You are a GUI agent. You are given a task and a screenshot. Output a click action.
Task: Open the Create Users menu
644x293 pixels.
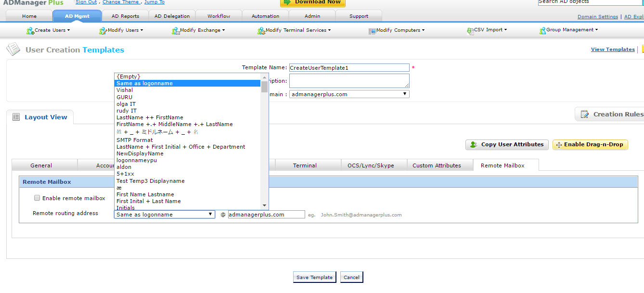52,30
